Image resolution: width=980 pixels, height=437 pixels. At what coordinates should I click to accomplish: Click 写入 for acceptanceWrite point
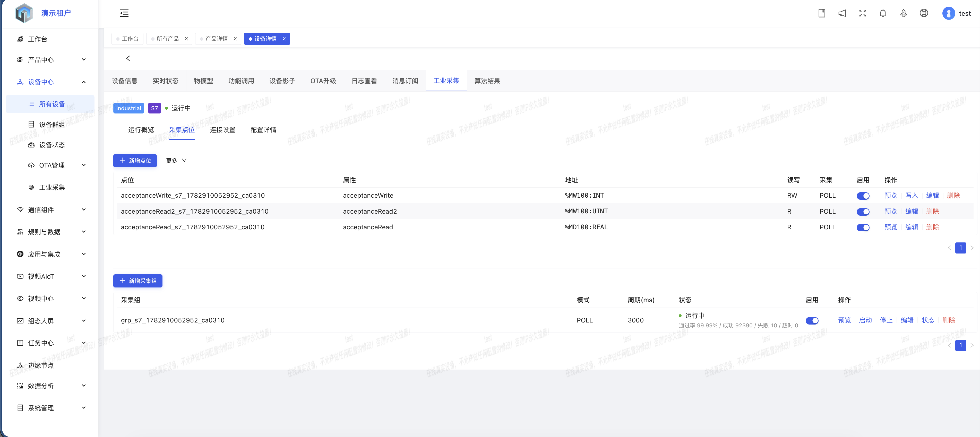click(x=912, y=196)
